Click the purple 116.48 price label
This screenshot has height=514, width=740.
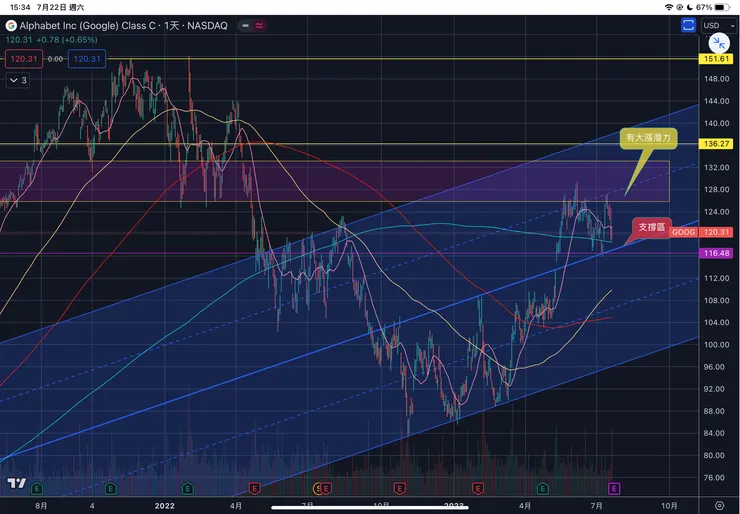[716, 253]
